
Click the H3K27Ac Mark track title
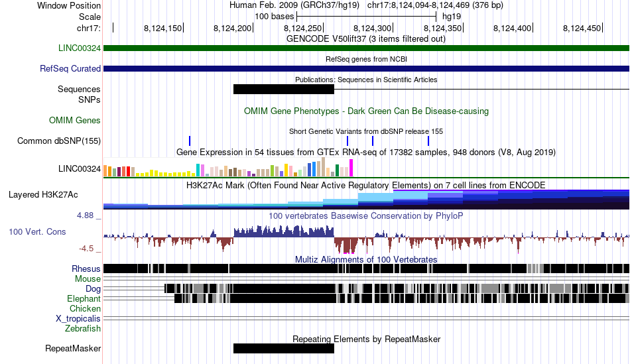click(366, 185)
